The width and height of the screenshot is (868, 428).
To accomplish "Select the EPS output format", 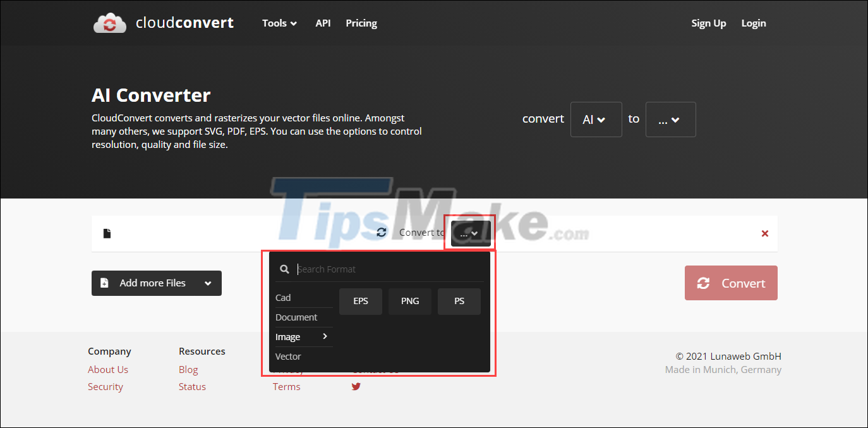I will [x=360, y=301].
